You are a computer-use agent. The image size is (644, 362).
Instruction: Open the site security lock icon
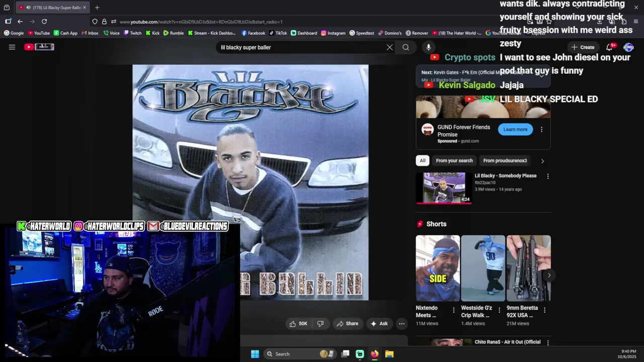[x=104, y=22]
